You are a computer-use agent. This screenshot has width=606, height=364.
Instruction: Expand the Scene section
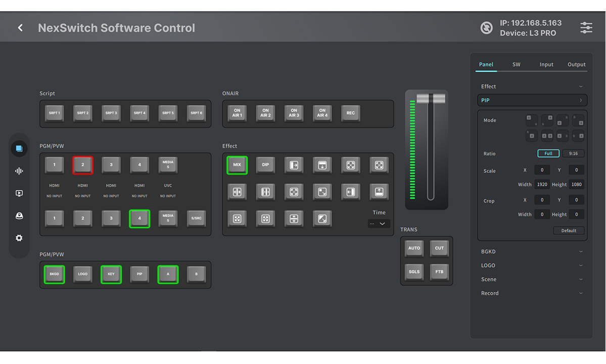[532, 280]
